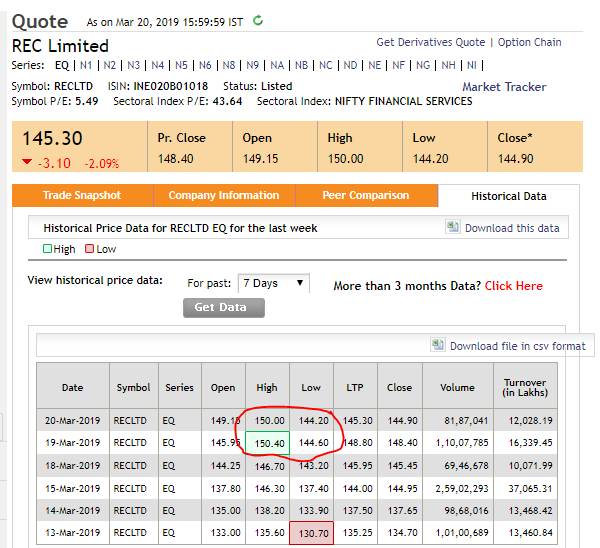
Task: Select the EQ series link
Action: pyautogui.click(x=61, y=65)
